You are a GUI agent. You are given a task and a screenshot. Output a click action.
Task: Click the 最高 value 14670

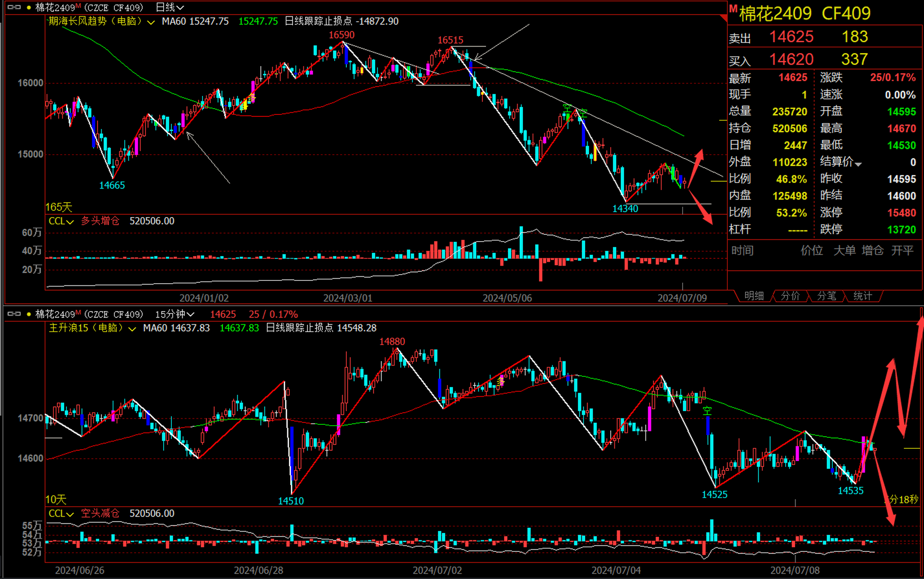pos(901,128)
